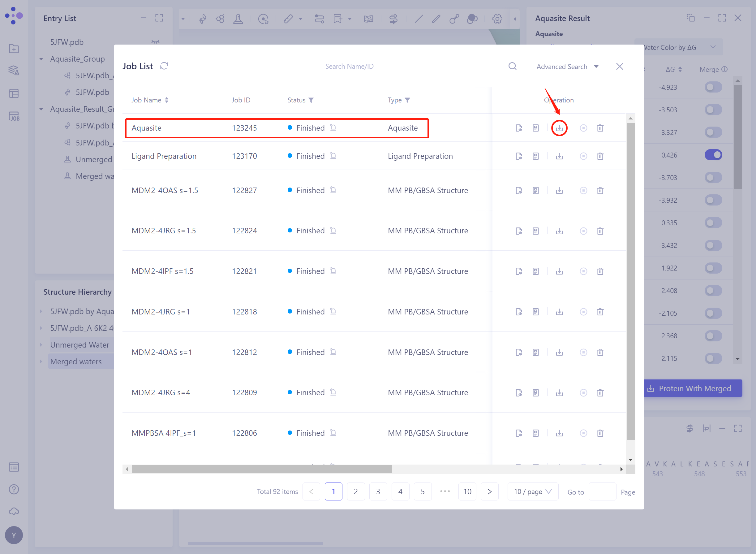
Task: Enable merge switch for ΔG 3.327 row
Action: [713, 132]
